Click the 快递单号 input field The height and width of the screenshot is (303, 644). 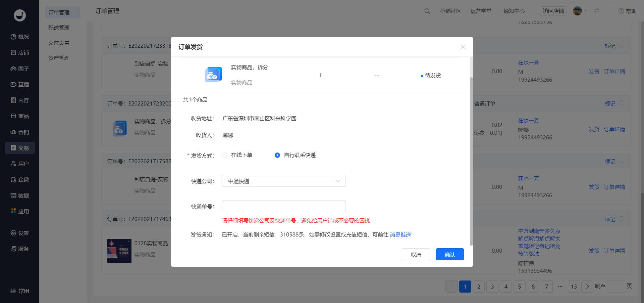284,206
